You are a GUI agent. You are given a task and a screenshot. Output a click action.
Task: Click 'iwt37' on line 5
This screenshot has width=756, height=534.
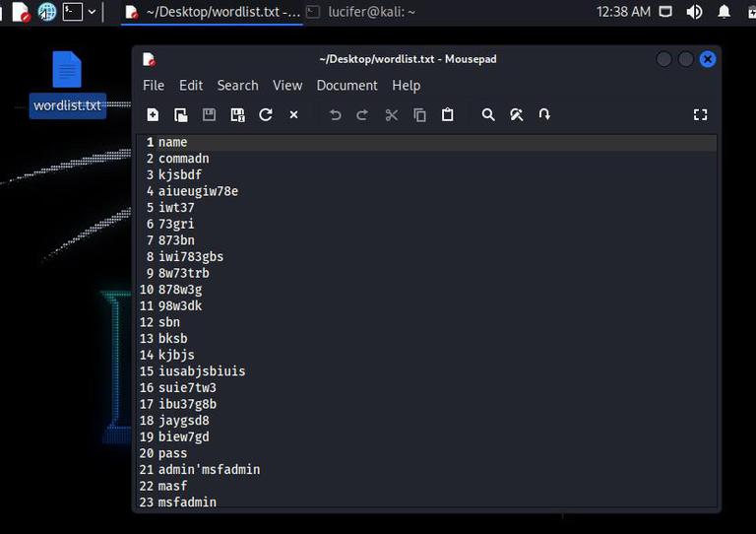[x=176, y=208]
